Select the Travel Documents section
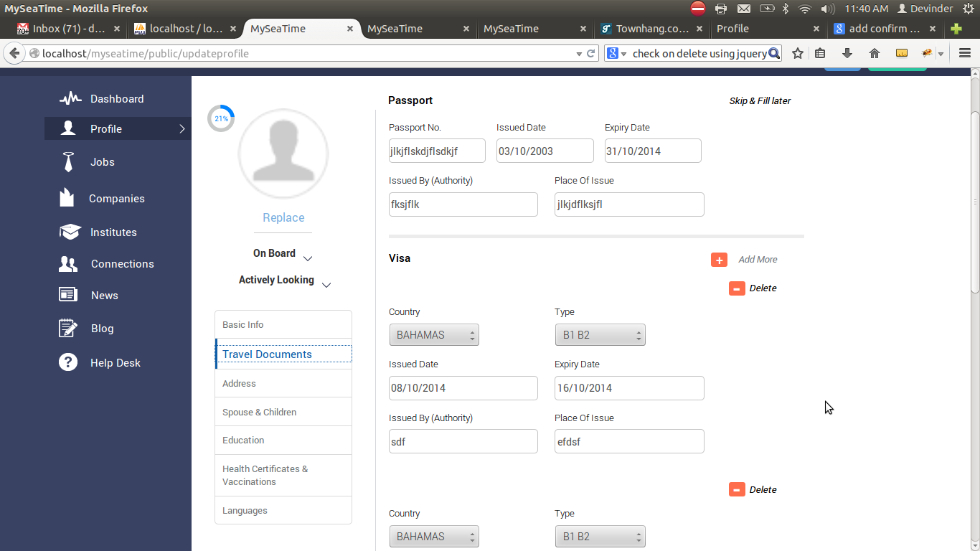 tap(283, 354)
